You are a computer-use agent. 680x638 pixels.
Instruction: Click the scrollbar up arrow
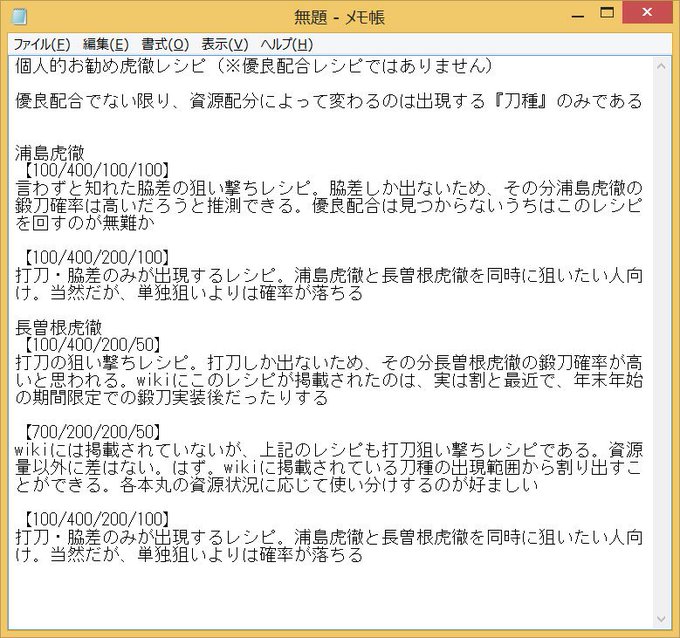pos(661,66)
